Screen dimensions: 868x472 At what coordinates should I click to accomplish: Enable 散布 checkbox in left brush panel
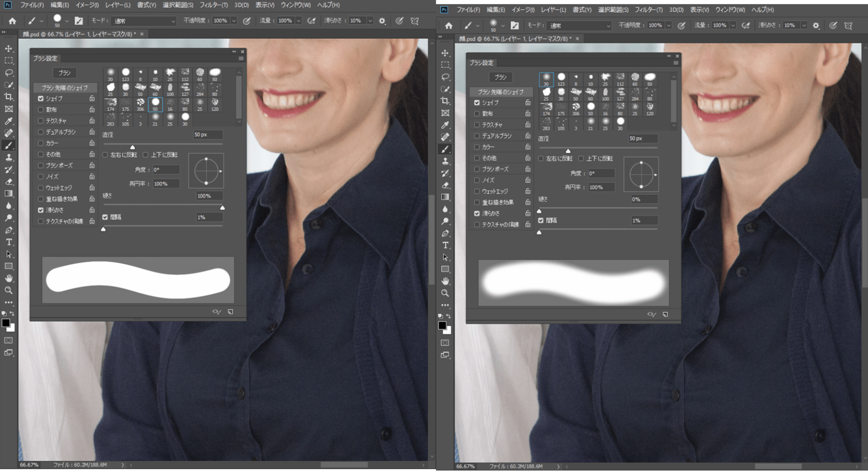pos(41,110)
